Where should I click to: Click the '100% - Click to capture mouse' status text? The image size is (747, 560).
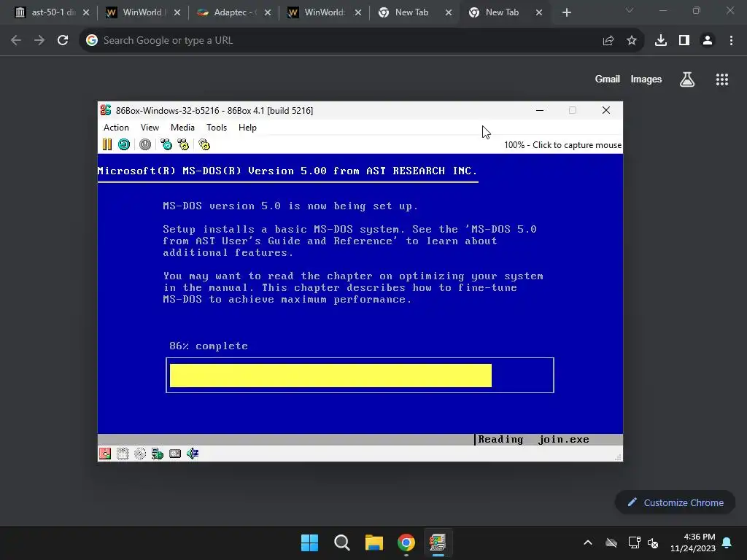pyautogui.click(x=562, y=145)
